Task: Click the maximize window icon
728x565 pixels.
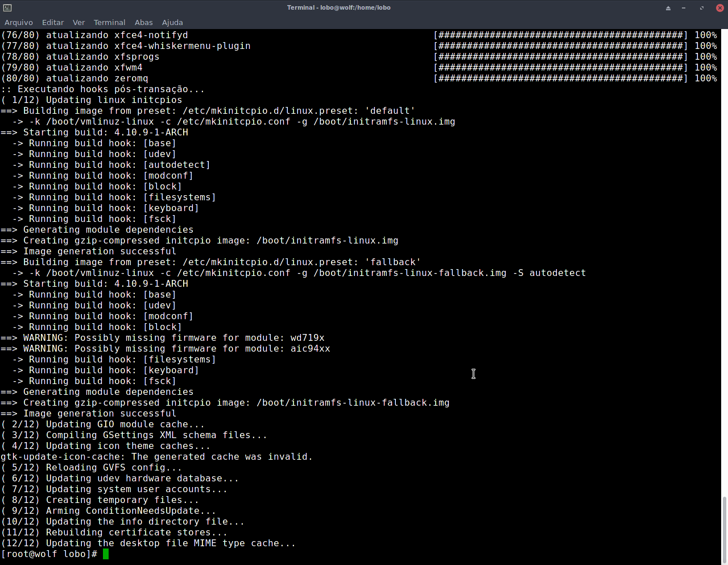Action: tap(701, 8)
